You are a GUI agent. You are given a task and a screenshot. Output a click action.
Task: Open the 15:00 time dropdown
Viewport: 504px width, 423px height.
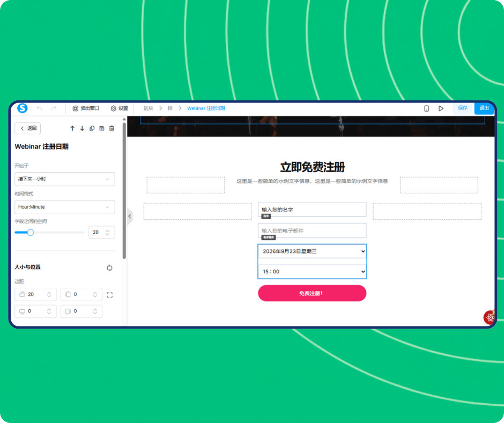[312, 272]
